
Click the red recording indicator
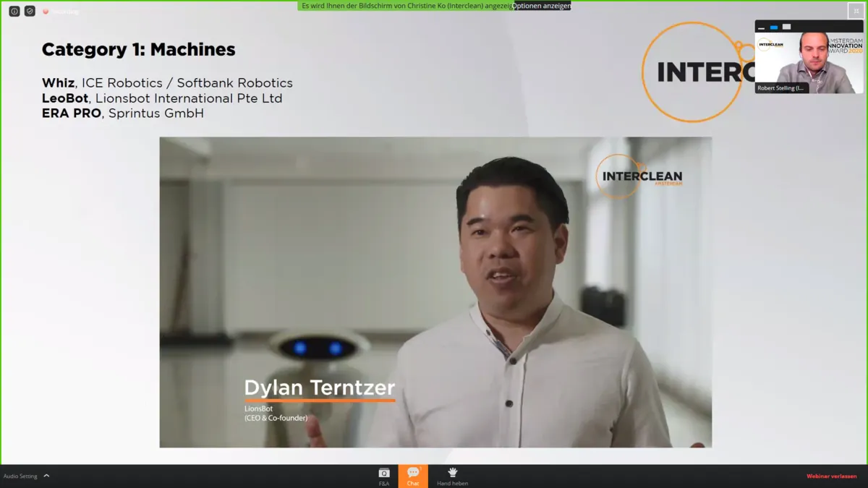[46, 12]
